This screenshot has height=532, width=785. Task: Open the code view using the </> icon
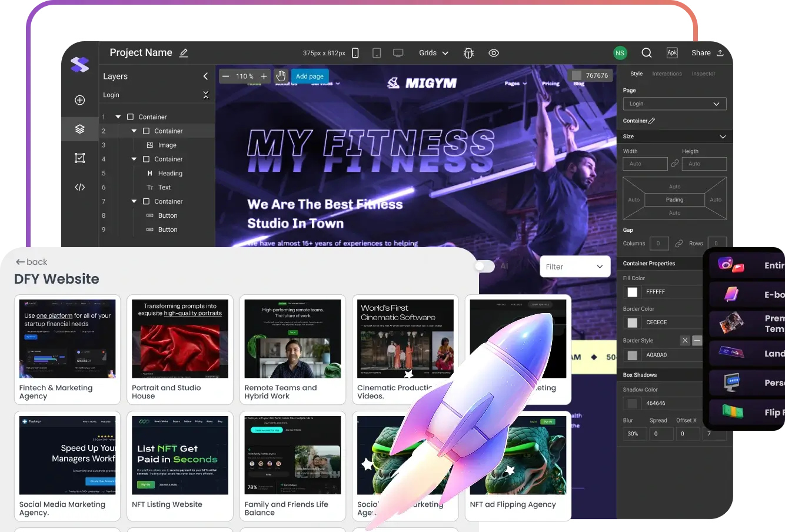pyautogui.click(x=79, y=187)
